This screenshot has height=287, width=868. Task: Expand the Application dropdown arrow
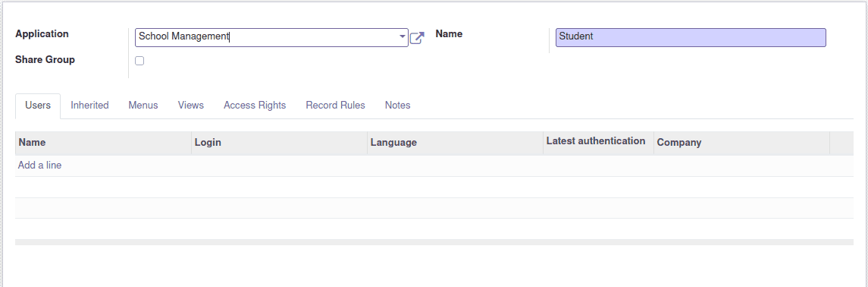click(x=403, y=36)
